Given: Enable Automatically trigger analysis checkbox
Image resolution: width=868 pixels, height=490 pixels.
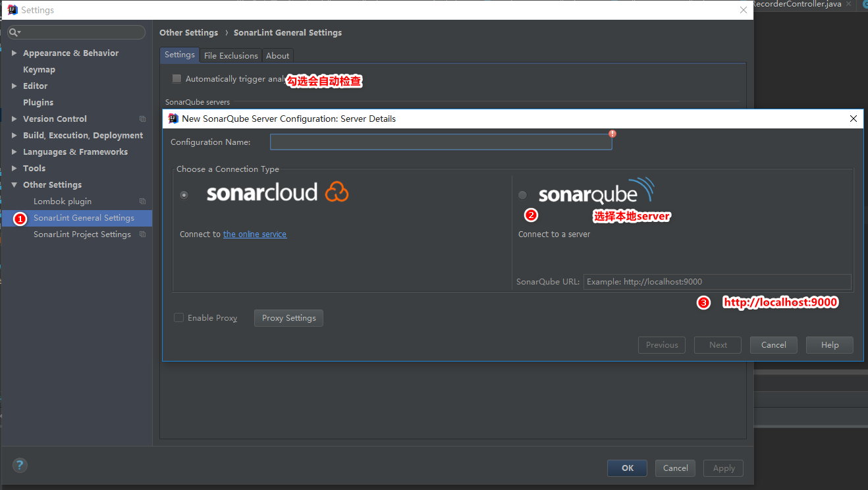Looking at the screenshot, I should [x=176, y=78].
